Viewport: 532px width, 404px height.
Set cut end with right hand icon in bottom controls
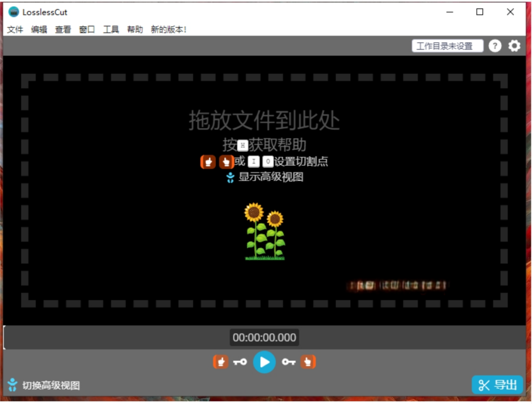308,362
